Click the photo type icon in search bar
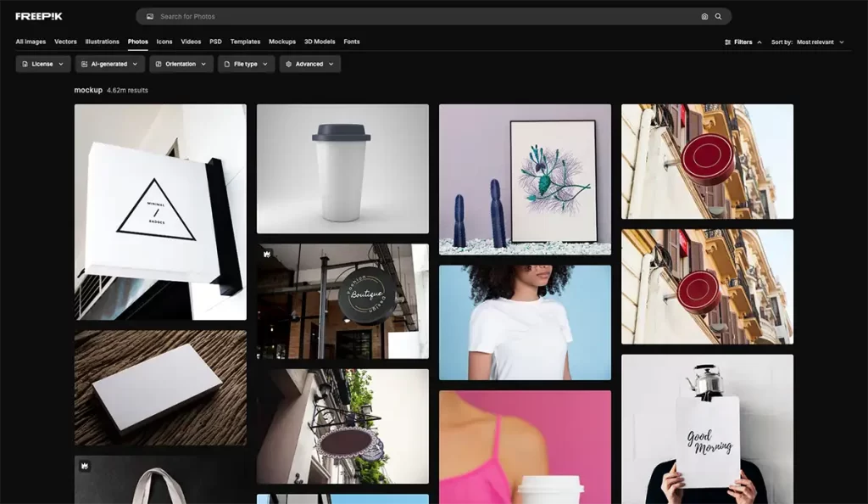The image size is (868, 504). pyautogui.click(x=150, y=16)
